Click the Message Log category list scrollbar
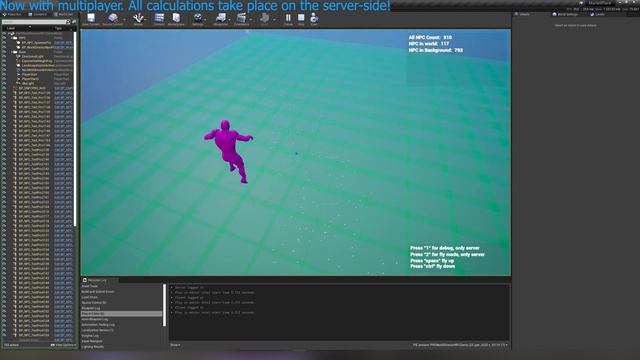Viewport: 640px width, 360px height. [x=164, y=305]
